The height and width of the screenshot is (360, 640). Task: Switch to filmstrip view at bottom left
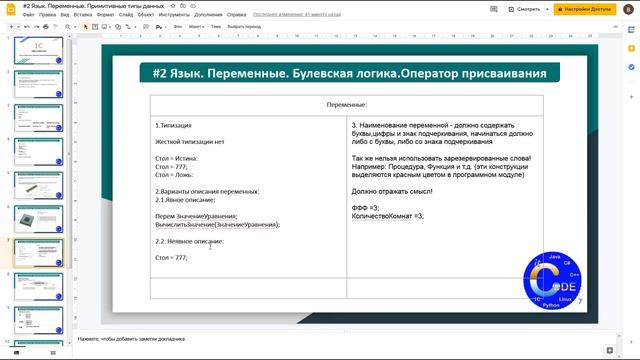pyautogui.click(x=17, y=353)
